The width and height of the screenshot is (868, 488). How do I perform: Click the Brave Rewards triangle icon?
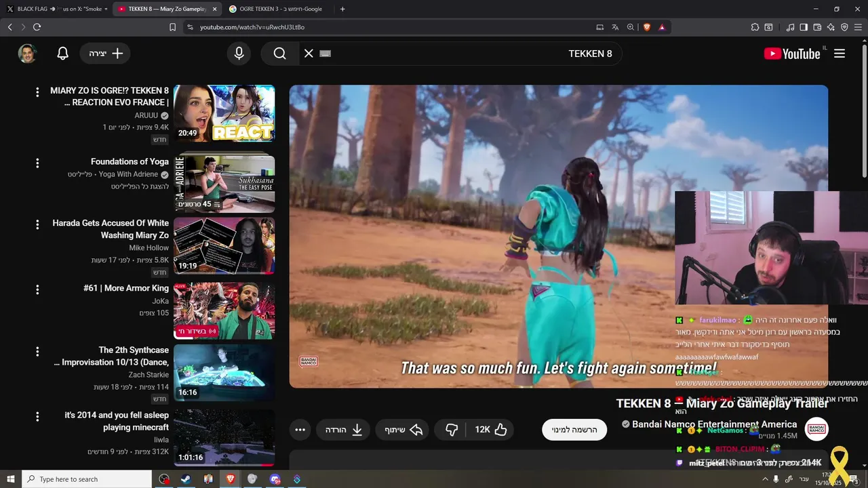(662, 27)
